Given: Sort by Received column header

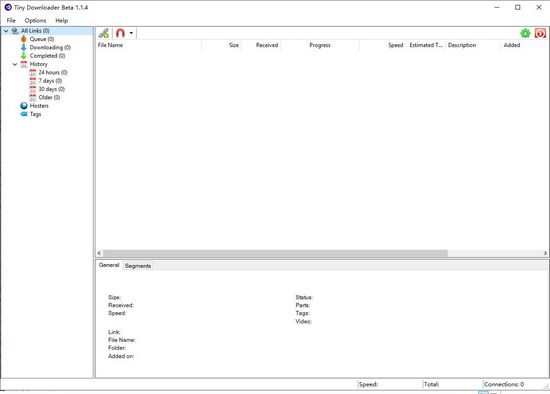Looking at the screenshot, I should 261,45.
